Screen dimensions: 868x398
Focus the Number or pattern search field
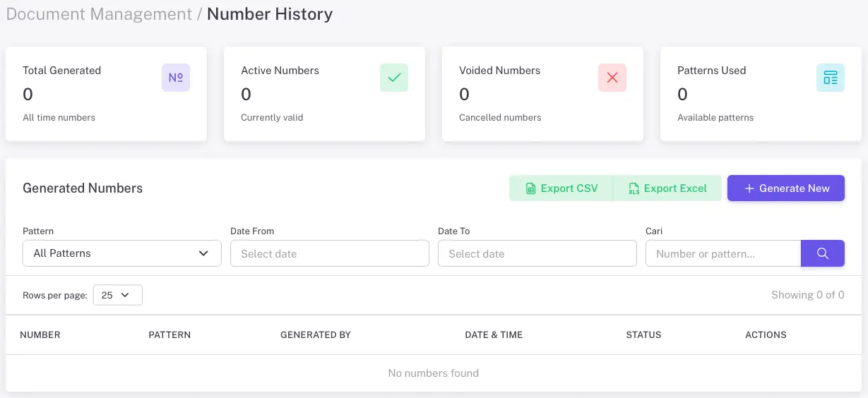click(x=723, y=253)
